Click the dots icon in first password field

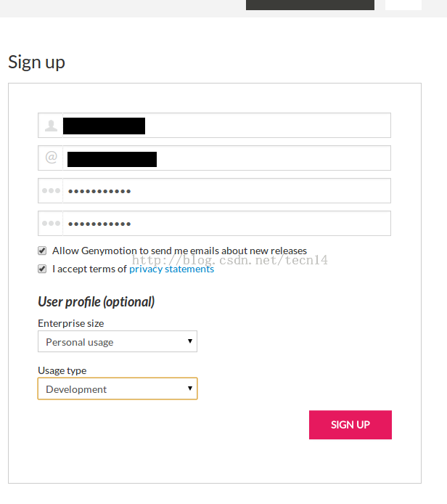tap(51, 190)
